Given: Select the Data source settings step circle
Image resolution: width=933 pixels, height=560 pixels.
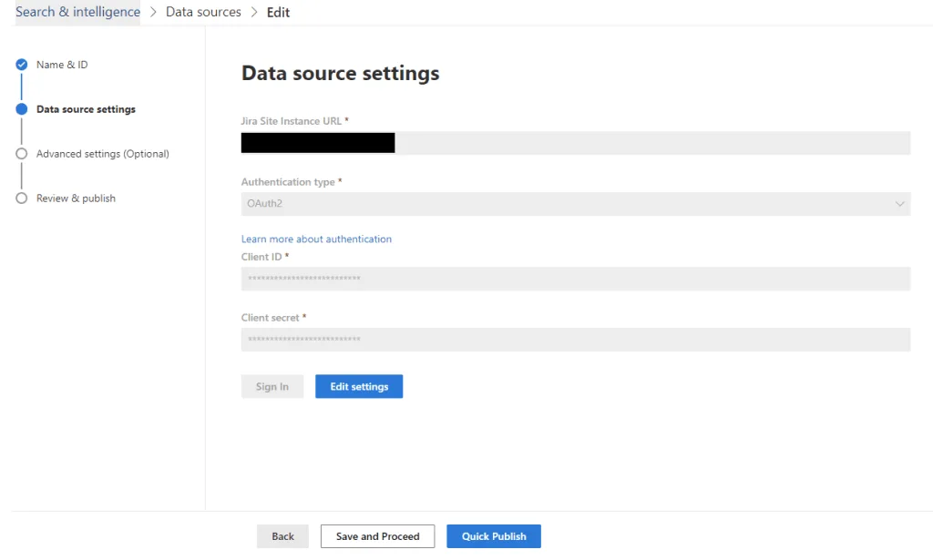Looking at the screenshot, I should point(22,108).
